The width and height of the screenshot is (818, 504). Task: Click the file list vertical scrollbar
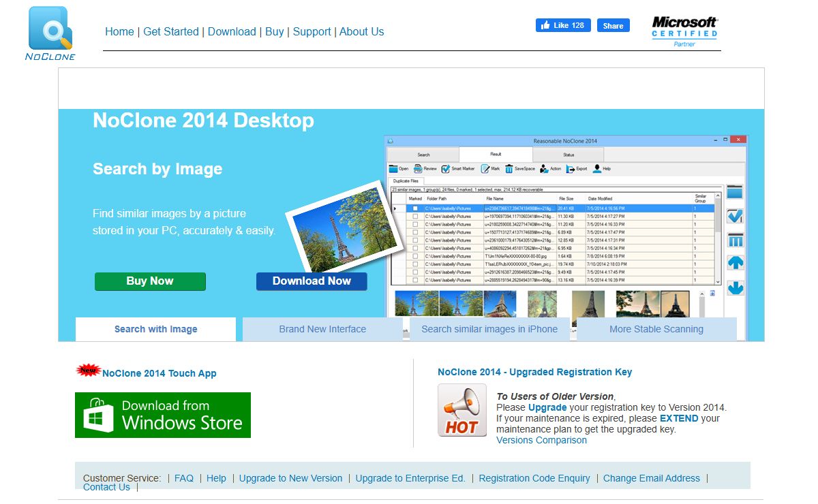717,238
